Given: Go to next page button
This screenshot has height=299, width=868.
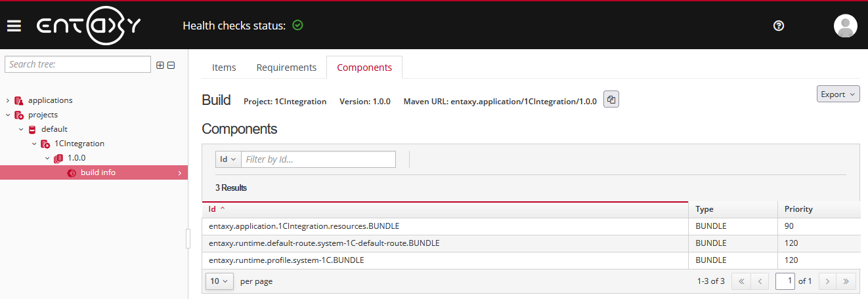Looking at the screenshot, I should 827,281.
